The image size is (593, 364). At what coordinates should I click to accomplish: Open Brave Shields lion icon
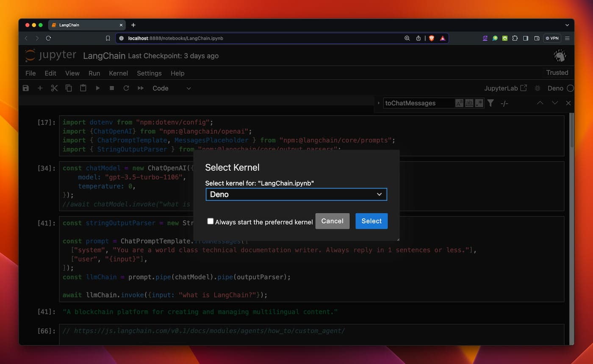tap(432, 38)
